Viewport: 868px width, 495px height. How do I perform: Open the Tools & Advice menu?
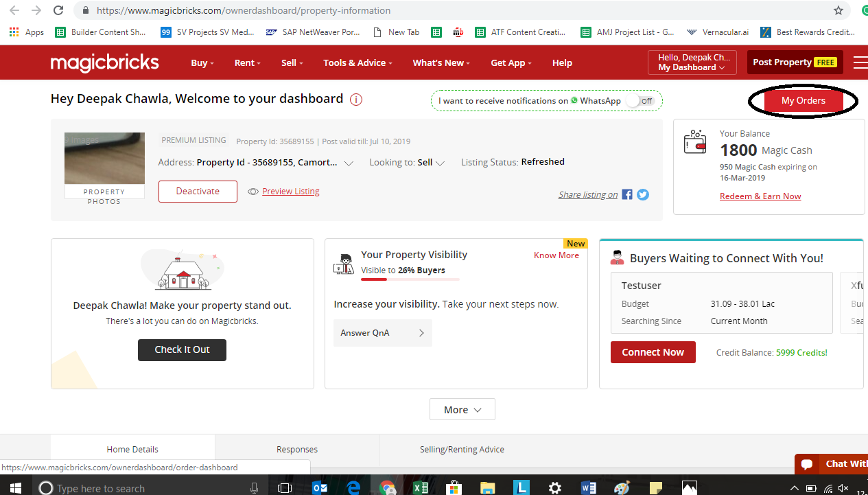pyautogui.click(x=357, y=62)
